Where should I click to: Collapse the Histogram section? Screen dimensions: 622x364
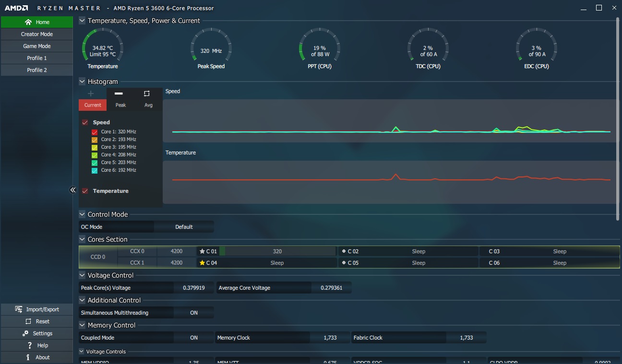82,82
